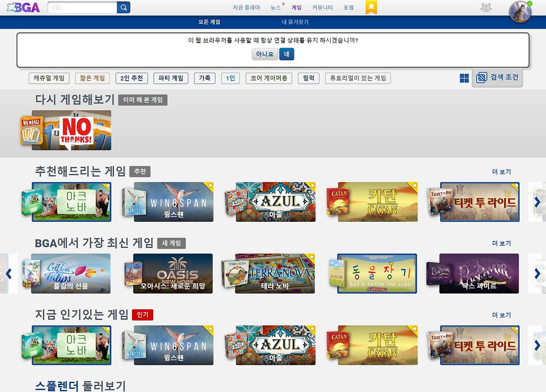The image size is (546, 392).
Task: Open the 검색 조건 search filter panel
Action: pyautogui.click(x=497, y=78)
